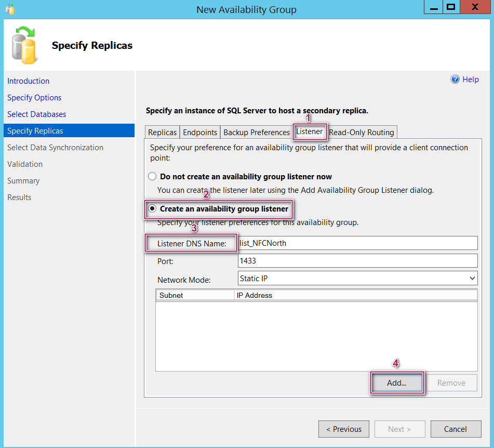Switch to the Replicas tab
The height and width of the screenshot is (448, 494).
pos(162,132)
